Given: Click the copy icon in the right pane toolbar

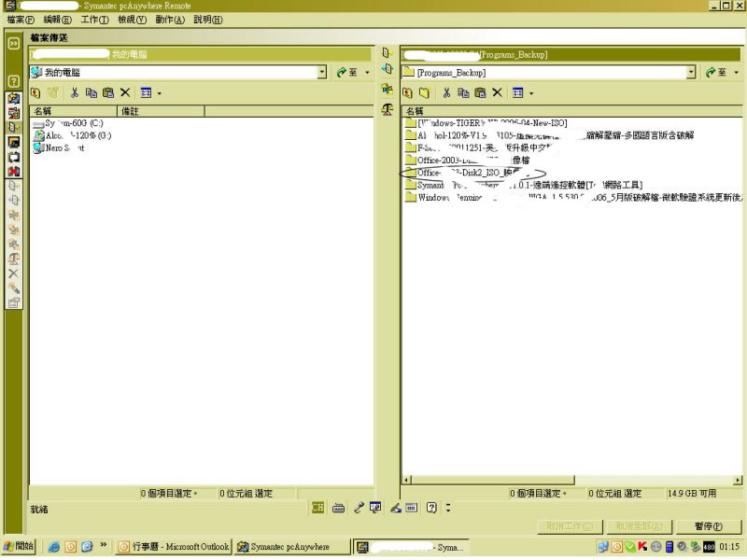Looking at the screenshot, I should click(x=463, y=92).
